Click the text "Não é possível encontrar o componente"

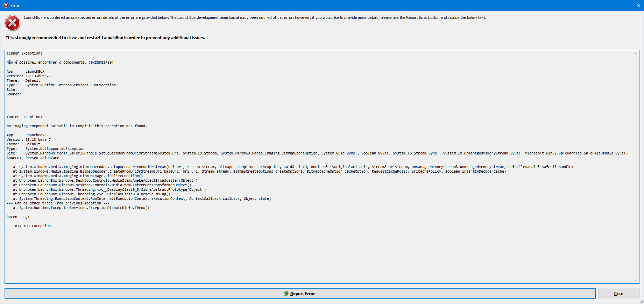pyautogui.click(x=46, y=63)
